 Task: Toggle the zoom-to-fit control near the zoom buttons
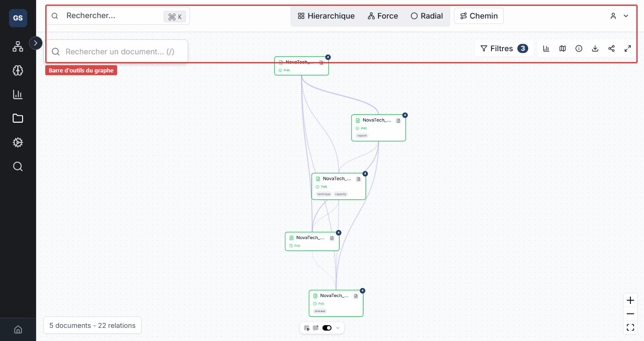click(x=630, y=327)
